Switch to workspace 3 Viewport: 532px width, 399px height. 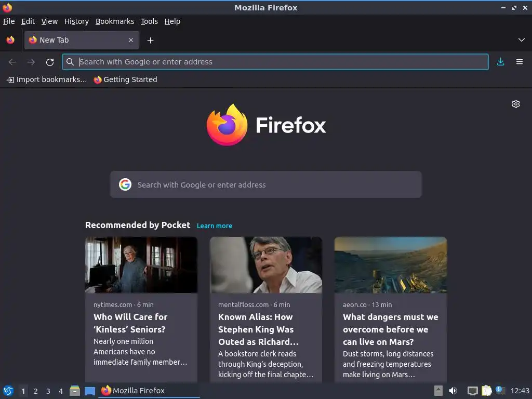[48, 391]
